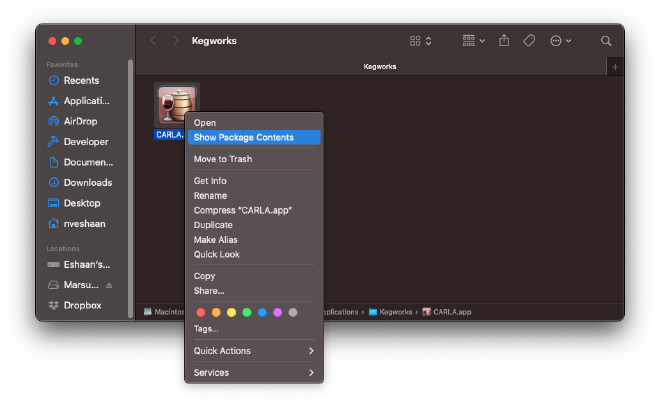Choose Show Package Contents
The width and height of the screenshot is (660, 400).
254,137
